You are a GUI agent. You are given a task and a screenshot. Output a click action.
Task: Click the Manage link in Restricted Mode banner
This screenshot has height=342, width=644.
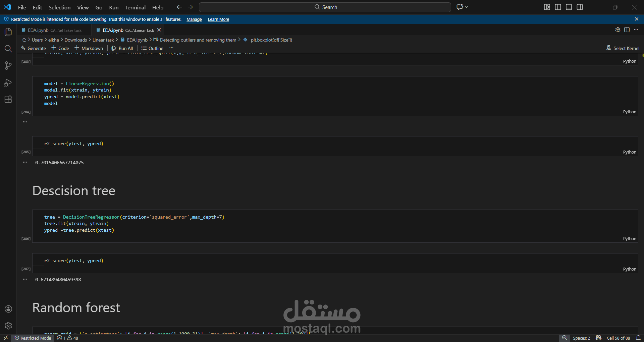[194, 19]
